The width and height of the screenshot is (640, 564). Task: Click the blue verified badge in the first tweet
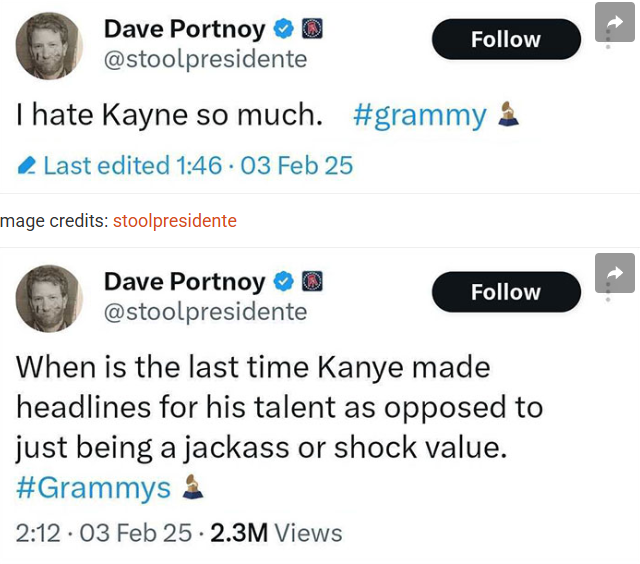point(284,29)
